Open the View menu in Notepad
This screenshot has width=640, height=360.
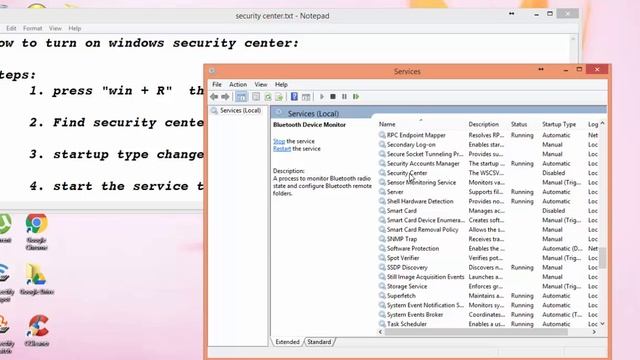click(x=55, y=28)
